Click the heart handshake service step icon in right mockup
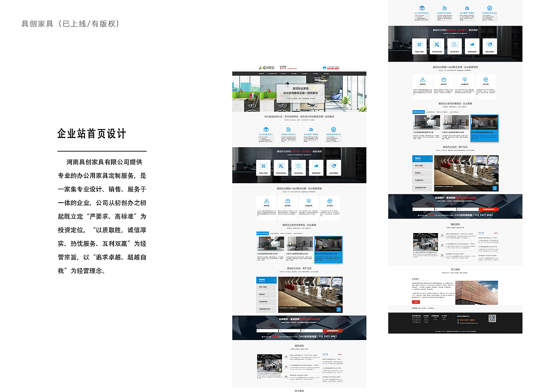 point(490,45)
